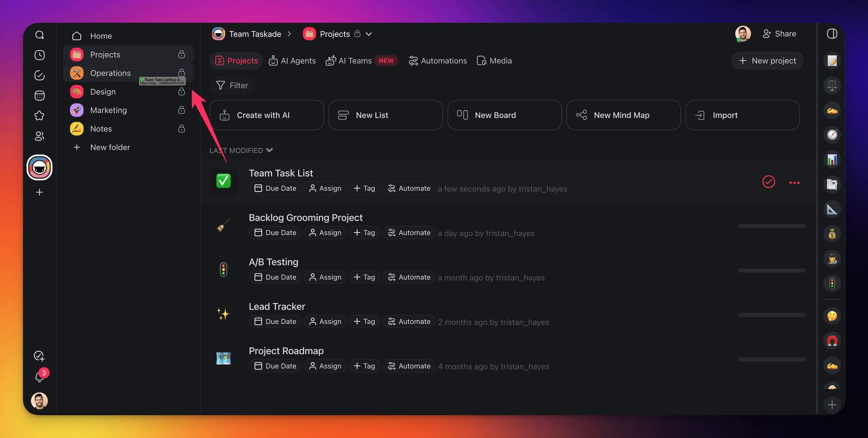Open search from left sidebar
This screenshot has width=868, height=438.
pyautogui.click(x=40, y=35)
